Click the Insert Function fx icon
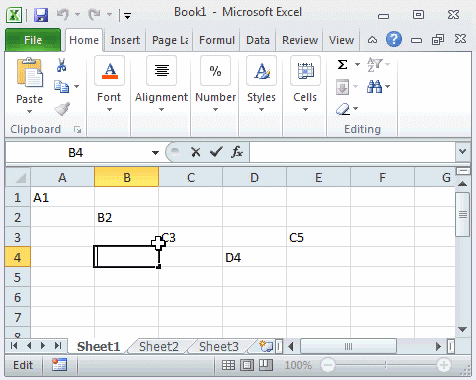The height and width of the screenshot is (380, 476). tap(237, 152)
